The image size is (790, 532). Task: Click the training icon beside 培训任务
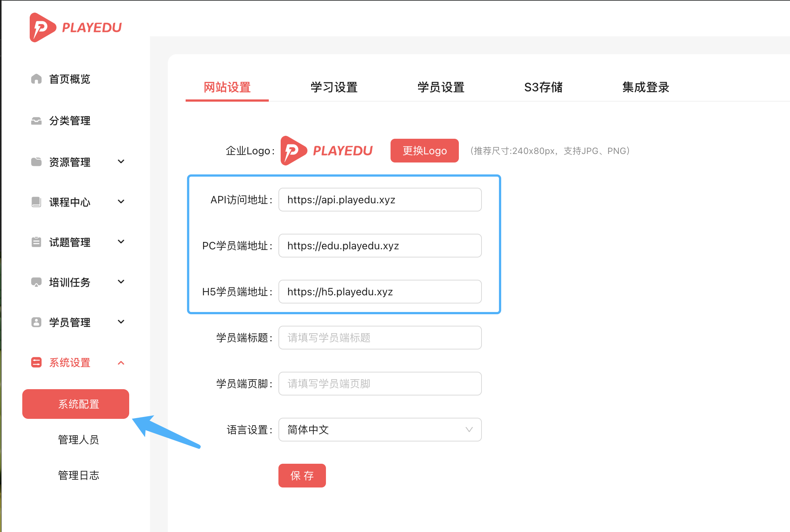point(36,282)
